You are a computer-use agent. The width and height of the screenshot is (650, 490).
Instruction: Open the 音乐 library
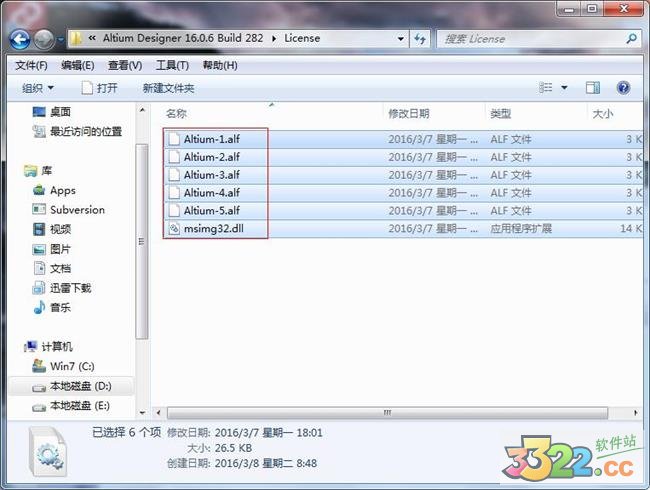click(52, 308)
